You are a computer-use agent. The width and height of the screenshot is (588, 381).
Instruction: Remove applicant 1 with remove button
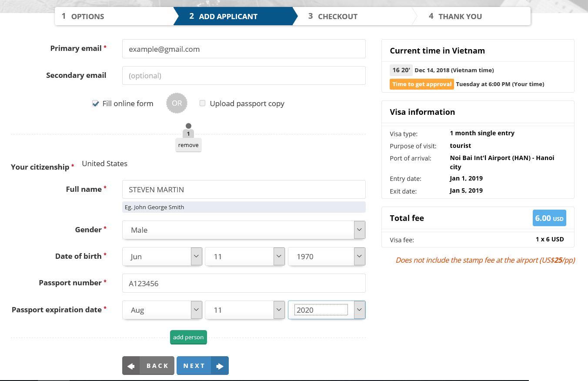tap(188, 145)
